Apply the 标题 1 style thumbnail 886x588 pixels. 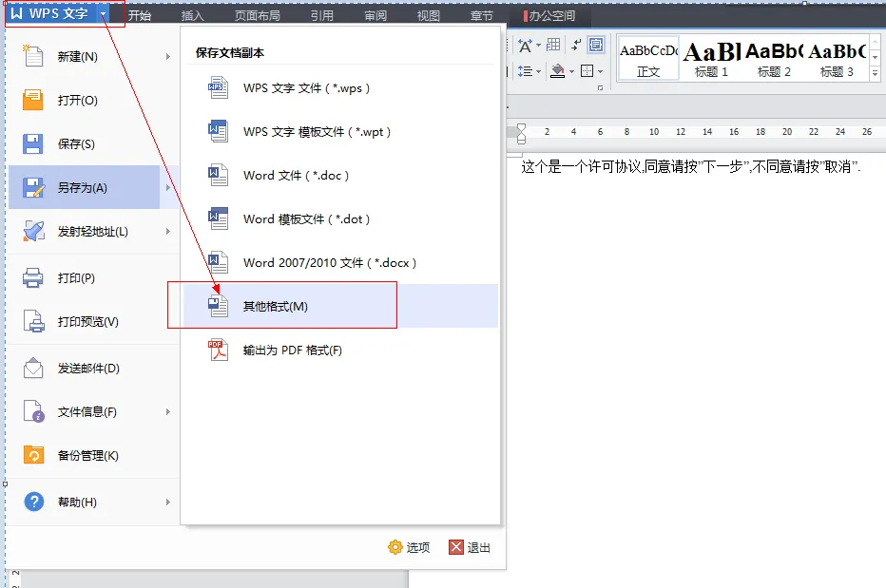[x=711, y=59]
